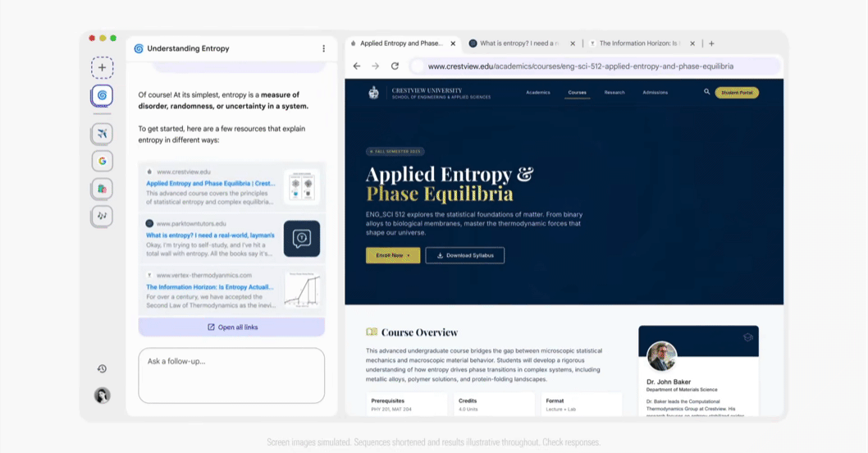Click the browser forward arrow
The image size is (868, 453).
coord(375,66)
